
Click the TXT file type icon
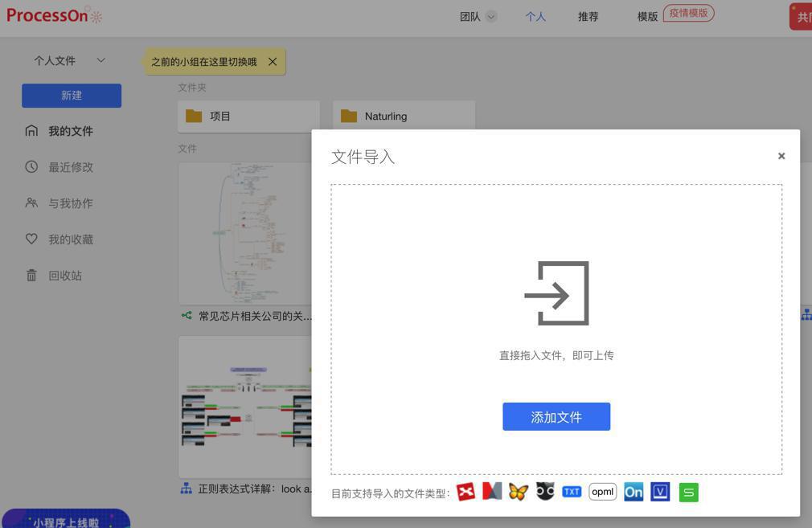click(572, 492)
